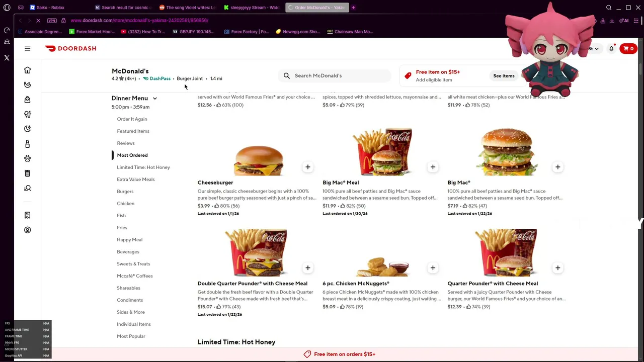Jump to Reviews section
This screenshot has height=362, width=644.
[x=126, y=143]
